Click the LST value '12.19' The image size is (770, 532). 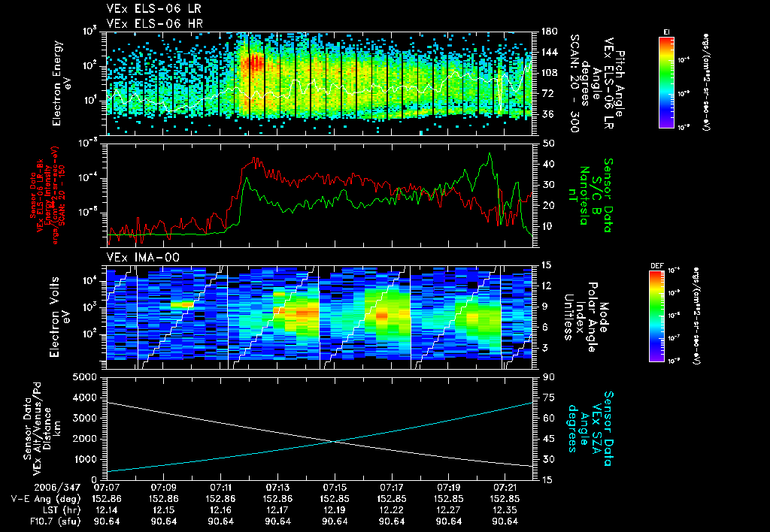[x=335, y=510]
